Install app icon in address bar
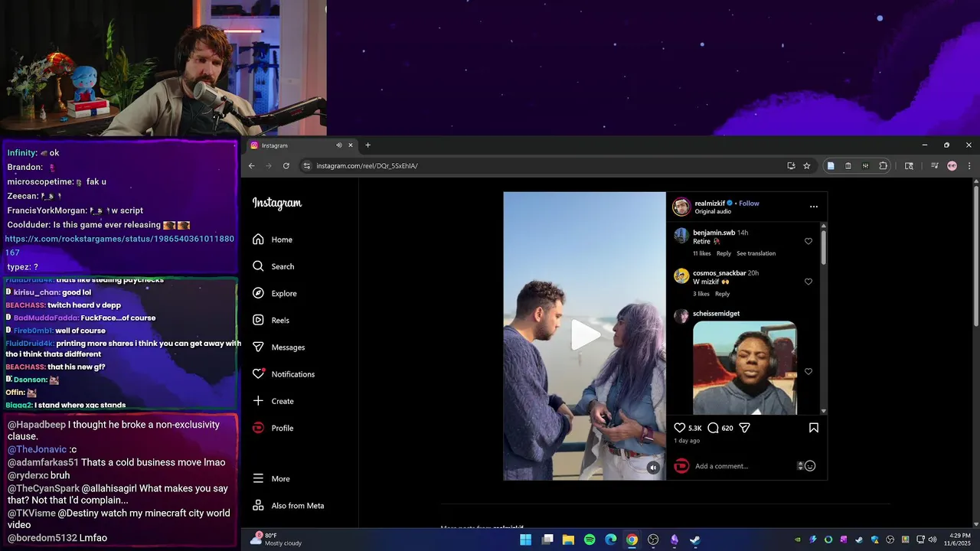 tap(791, 165)
